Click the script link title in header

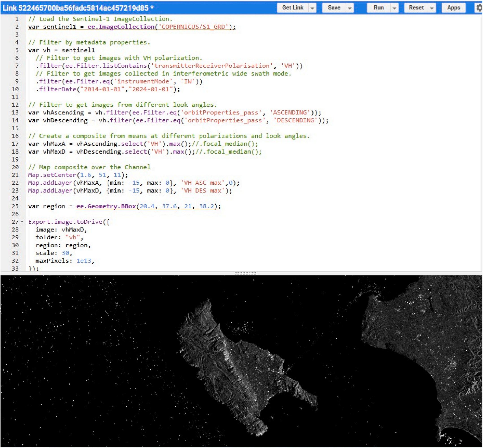click(78, 8)
